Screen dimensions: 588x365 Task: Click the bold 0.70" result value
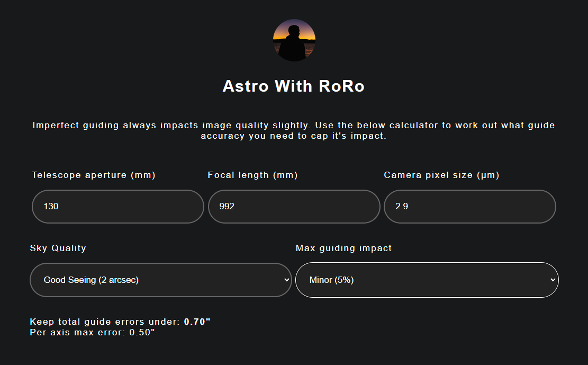197,322
